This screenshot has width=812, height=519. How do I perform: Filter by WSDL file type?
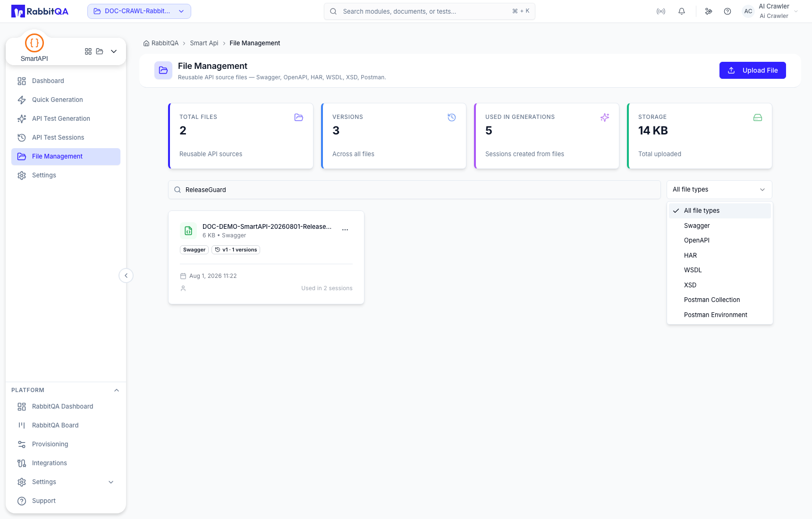pos(719,270)
